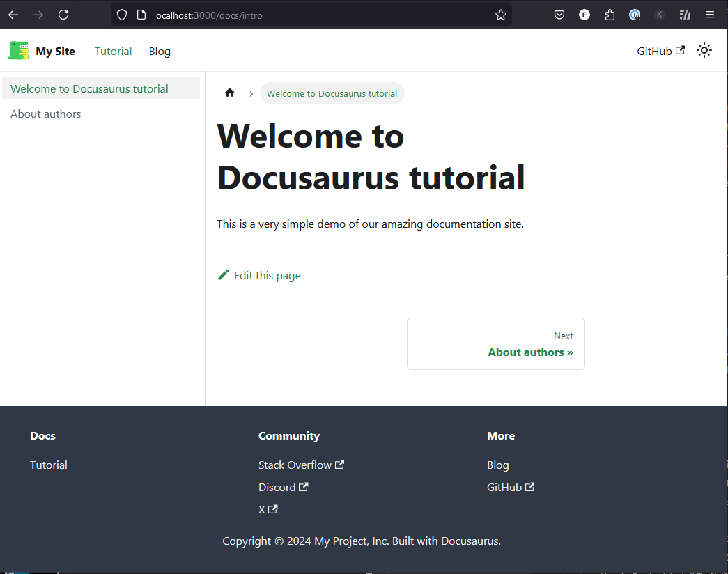Select About authors in the sidebar
Screen dimensions: 728x574
click(45, 114)
